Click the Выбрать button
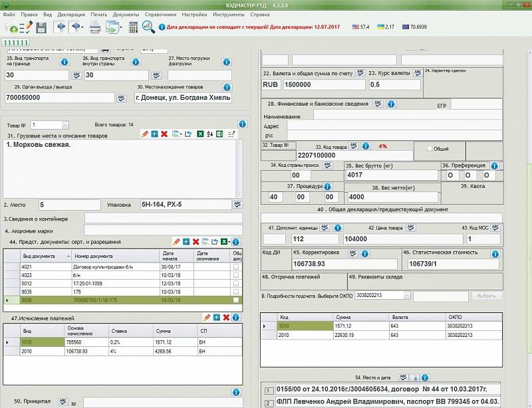The width and height of the screenshot is (532, 408). coord(487,295)
